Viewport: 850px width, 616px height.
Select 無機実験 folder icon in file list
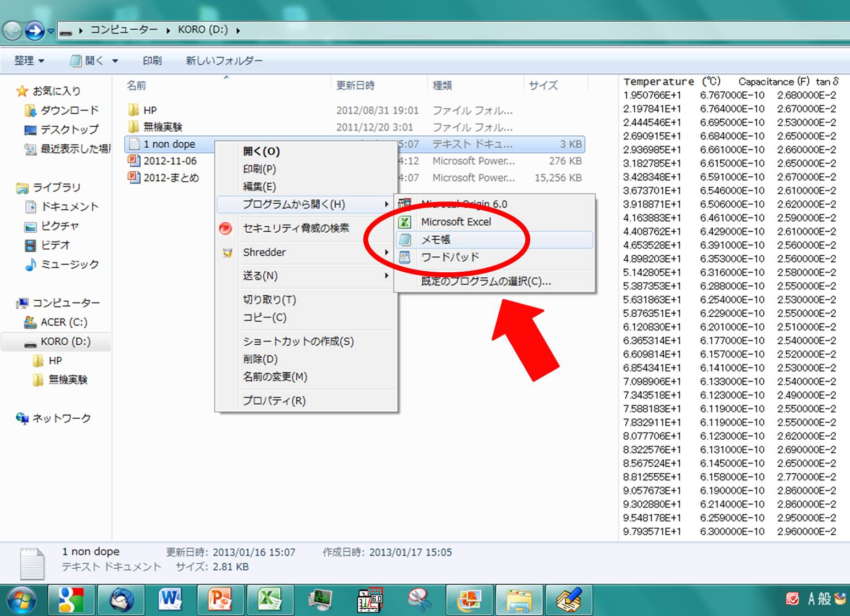[x=134, y=127]
